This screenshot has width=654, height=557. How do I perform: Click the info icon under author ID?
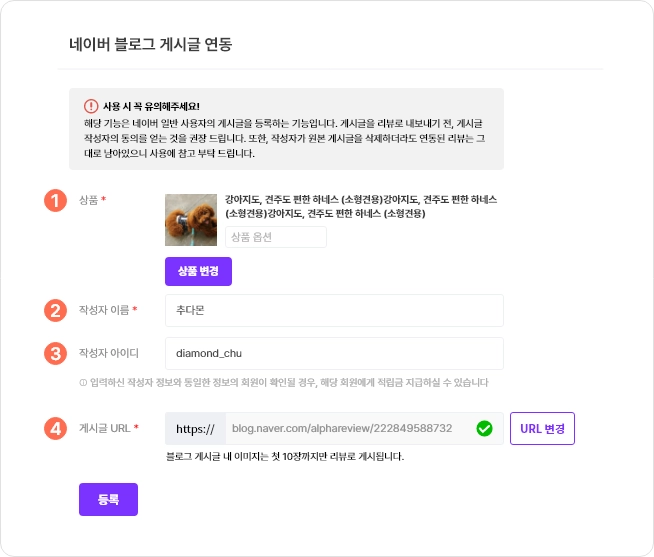tap(82, 383)
